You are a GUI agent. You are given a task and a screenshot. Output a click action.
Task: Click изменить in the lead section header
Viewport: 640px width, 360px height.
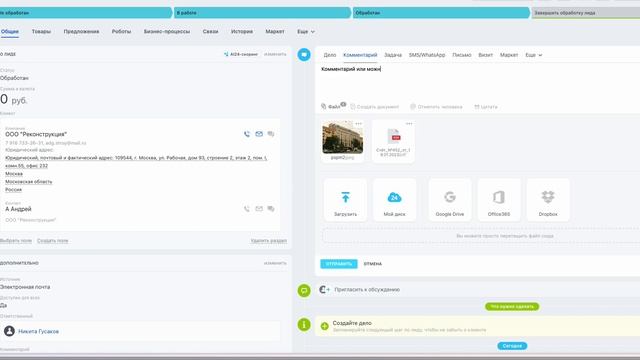point(275,54)
